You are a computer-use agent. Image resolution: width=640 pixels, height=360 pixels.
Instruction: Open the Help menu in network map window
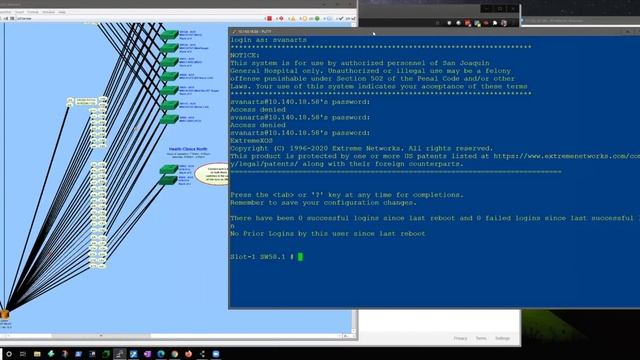[62, 12]
